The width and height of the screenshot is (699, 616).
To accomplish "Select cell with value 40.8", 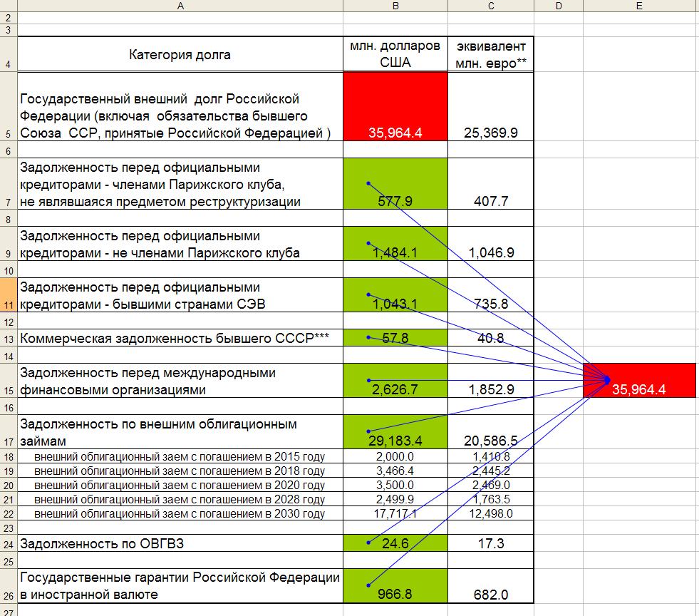I will click(491, 338).
